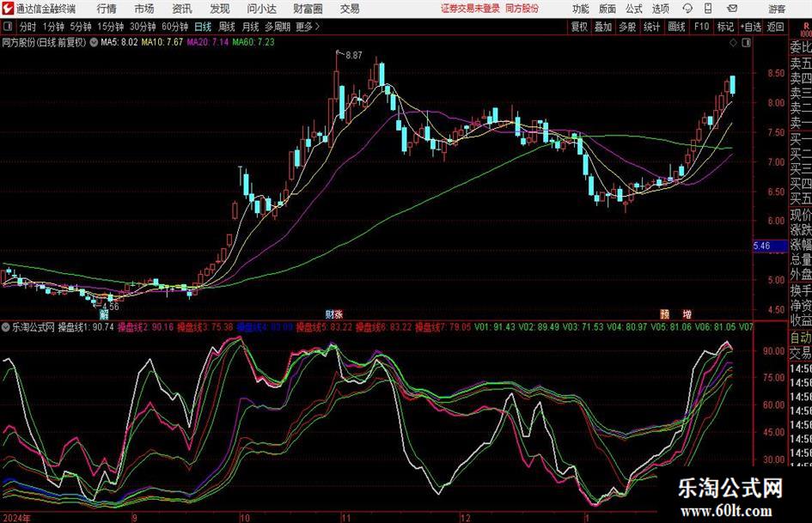Open the 版面 menu
Screen dimensions: 812x523
coord(607,9)
